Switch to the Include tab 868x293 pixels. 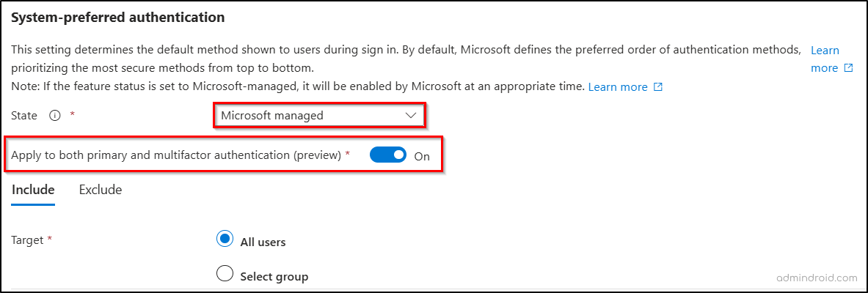click(33, 190)
